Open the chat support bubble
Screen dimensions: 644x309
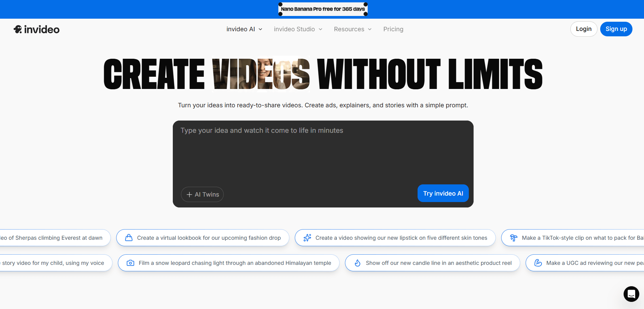click(x=631, y=294)
